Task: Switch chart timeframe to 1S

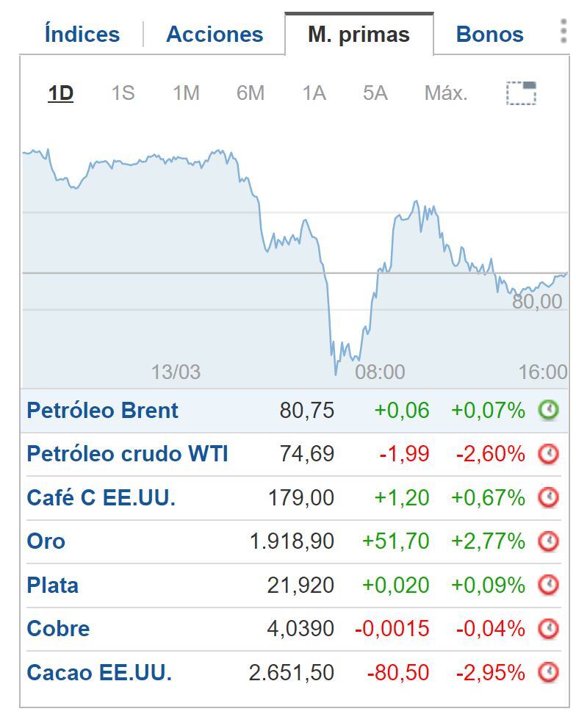Action: tap(123, 93)
